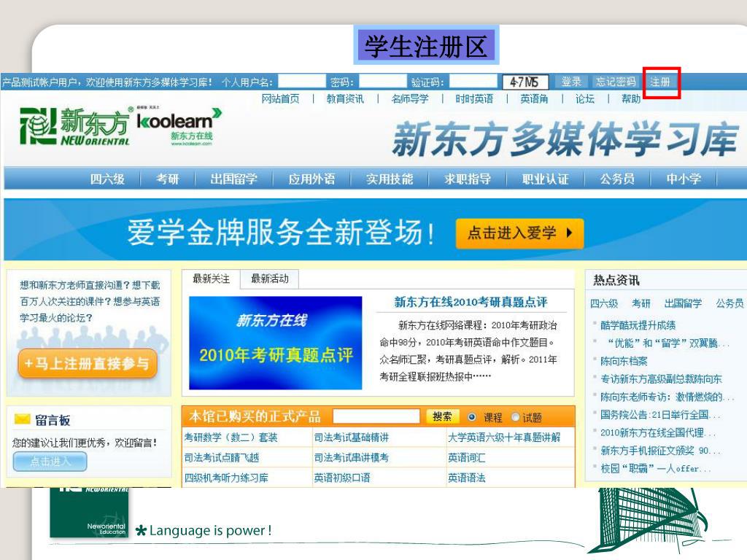Click the 密码 password input field
The height and width of the screenshot is (560, 747).
382,82
